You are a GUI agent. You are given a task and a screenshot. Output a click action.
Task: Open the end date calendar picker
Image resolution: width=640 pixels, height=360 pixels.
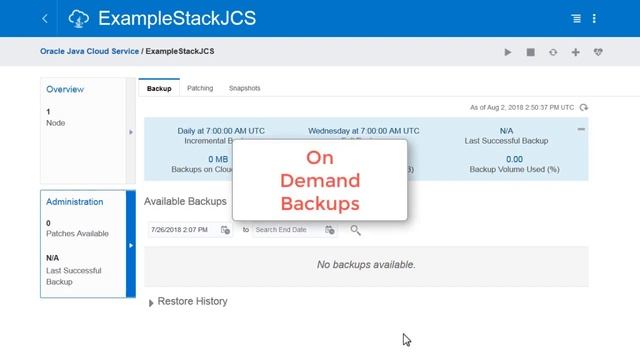point(330,230)
